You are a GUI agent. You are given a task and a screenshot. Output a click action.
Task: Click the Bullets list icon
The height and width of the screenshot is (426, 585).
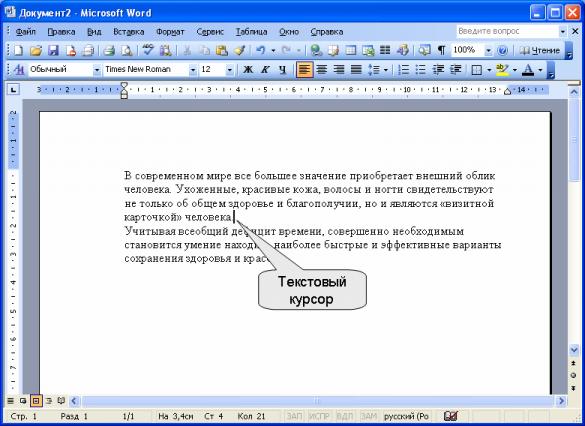421,70
